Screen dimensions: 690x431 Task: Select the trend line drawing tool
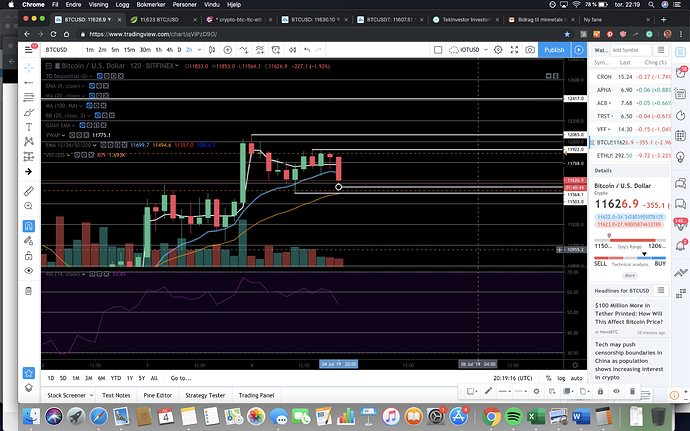(x=29, y=82)
